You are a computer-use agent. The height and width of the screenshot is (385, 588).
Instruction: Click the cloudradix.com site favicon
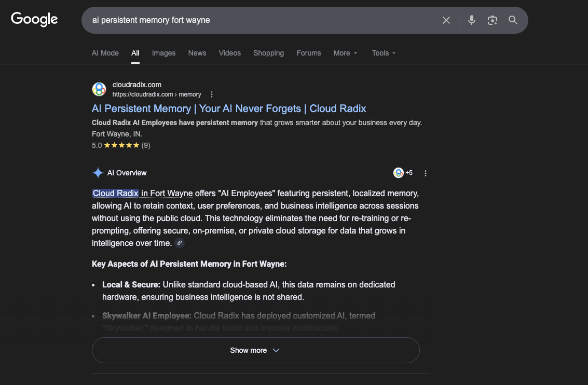pos(99,89)
